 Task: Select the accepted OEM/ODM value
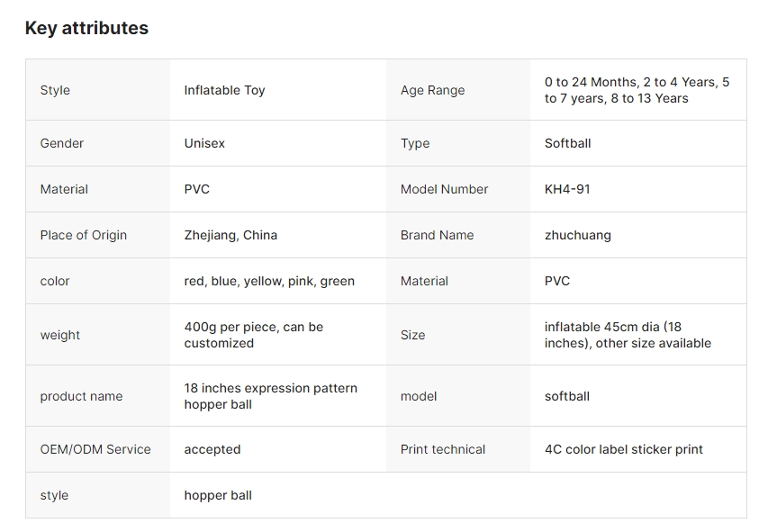[212, 449]
